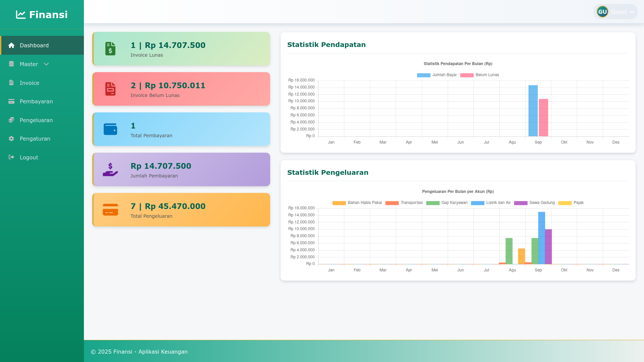Click the GU avatar in header
Screen dimensions: 644x362
click(602, 12)
